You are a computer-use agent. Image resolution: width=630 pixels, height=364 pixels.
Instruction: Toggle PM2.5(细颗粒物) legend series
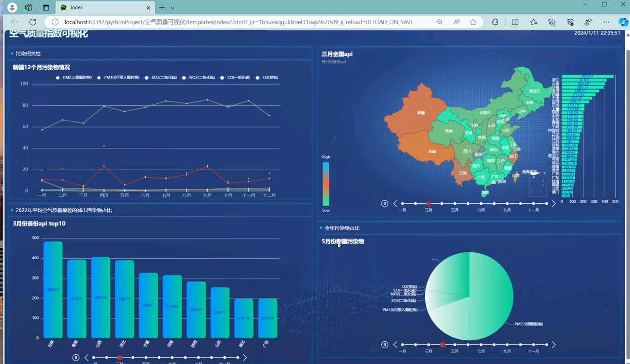(73, 78)
